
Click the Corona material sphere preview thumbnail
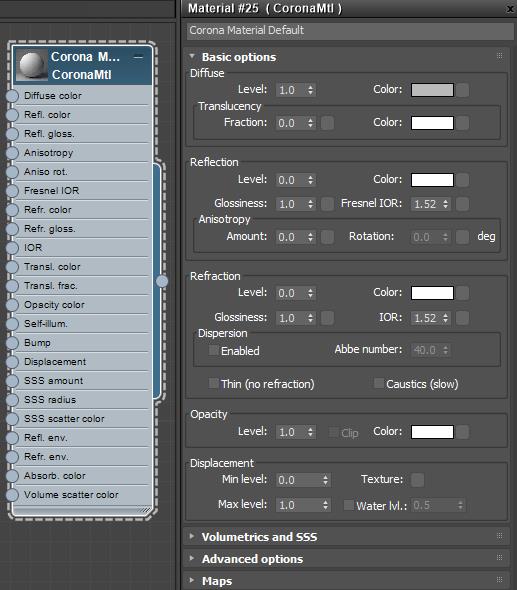tap(32, 65)
